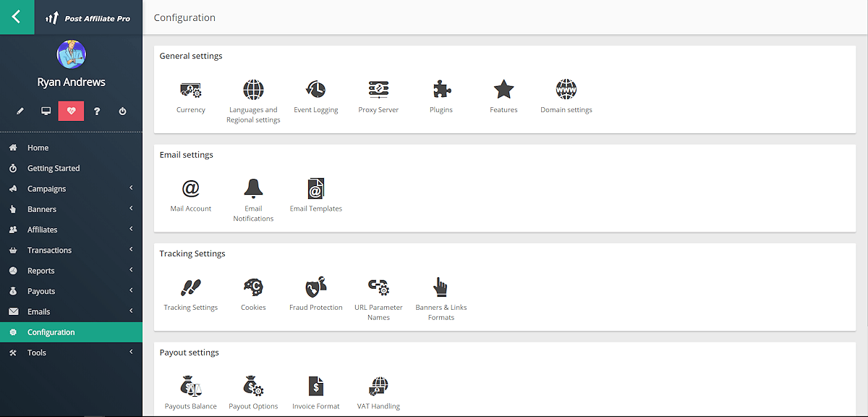Open Domain settings

566,97
